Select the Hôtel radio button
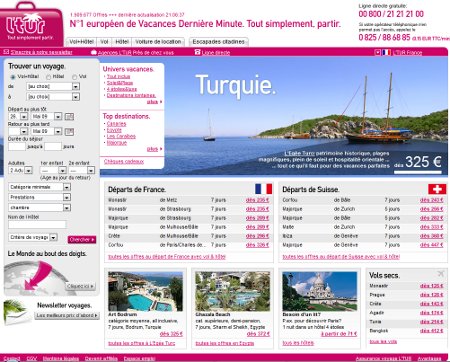The image size is (450, 362). point(49,77)
